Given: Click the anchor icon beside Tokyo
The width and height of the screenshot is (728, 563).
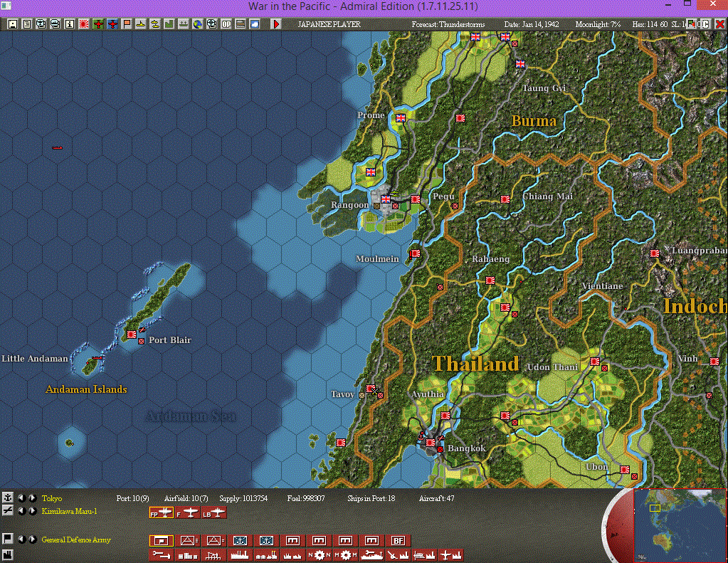Looking at the screenshot, I should click(7, 498).
